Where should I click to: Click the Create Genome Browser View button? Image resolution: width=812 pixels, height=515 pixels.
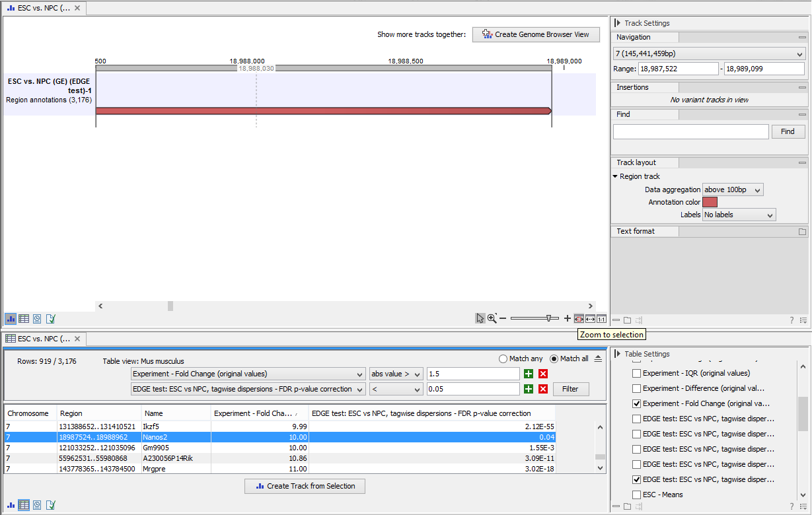pyautogui.click(x=535, y=34)
